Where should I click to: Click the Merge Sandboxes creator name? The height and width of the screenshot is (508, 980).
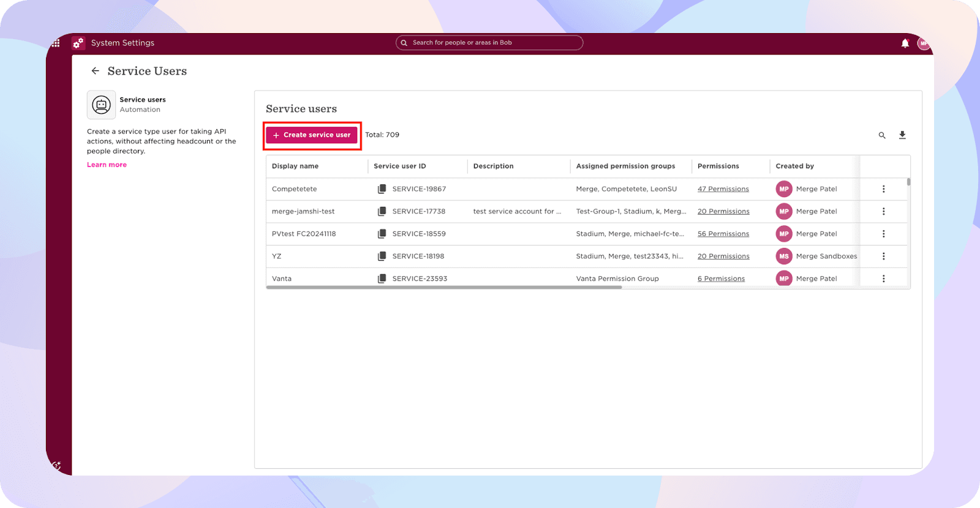click(x=827, y=256)
